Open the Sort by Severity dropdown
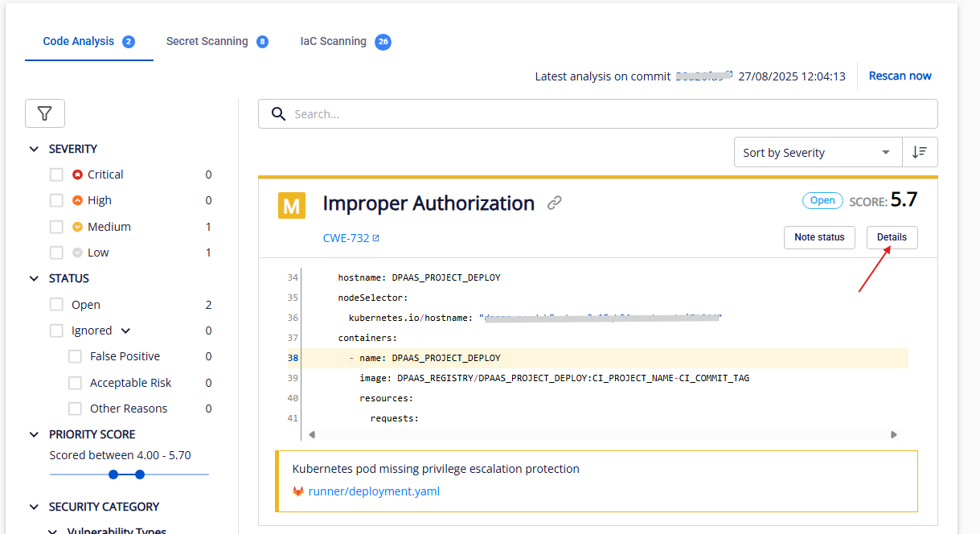The width and height of the screenshot is (980, 534). tap(817, 152)
